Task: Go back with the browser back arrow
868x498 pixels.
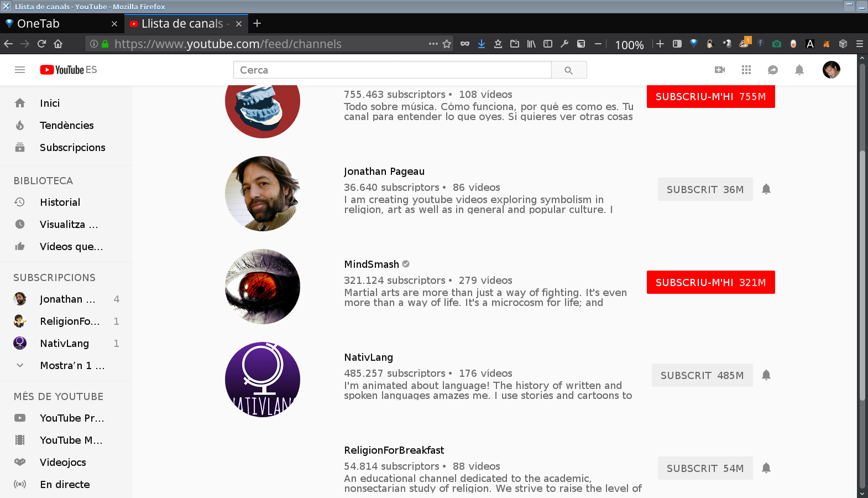Action: (x=8, y=44)
